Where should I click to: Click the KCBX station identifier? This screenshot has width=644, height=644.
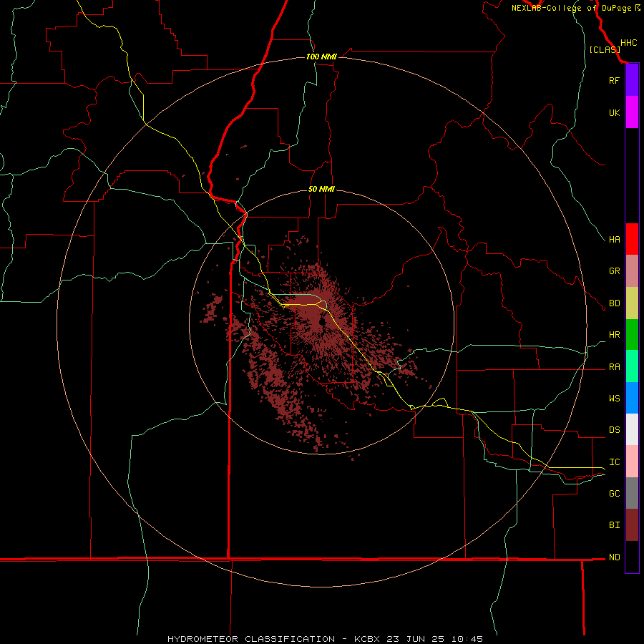tap(369, 639)
